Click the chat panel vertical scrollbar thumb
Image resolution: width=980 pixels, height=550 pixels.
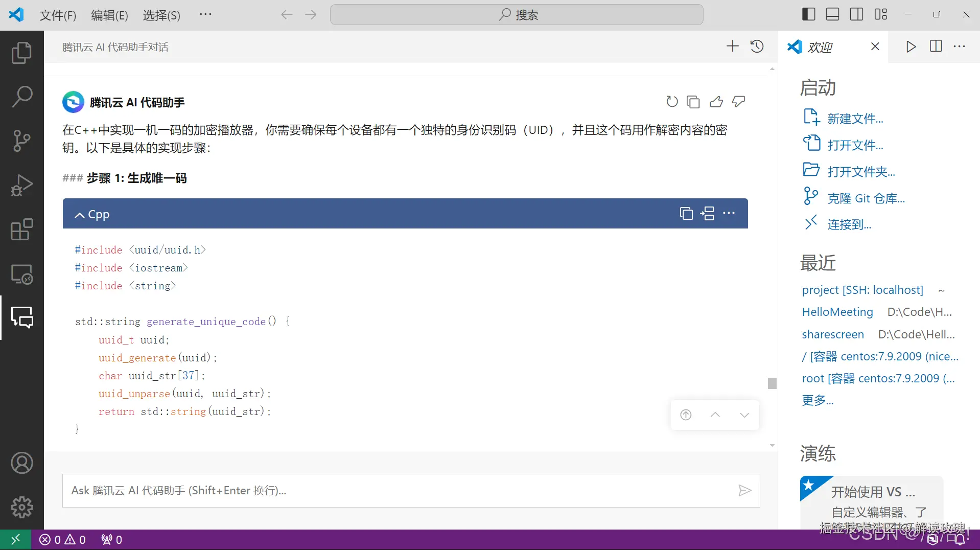(x=772, y=383)
